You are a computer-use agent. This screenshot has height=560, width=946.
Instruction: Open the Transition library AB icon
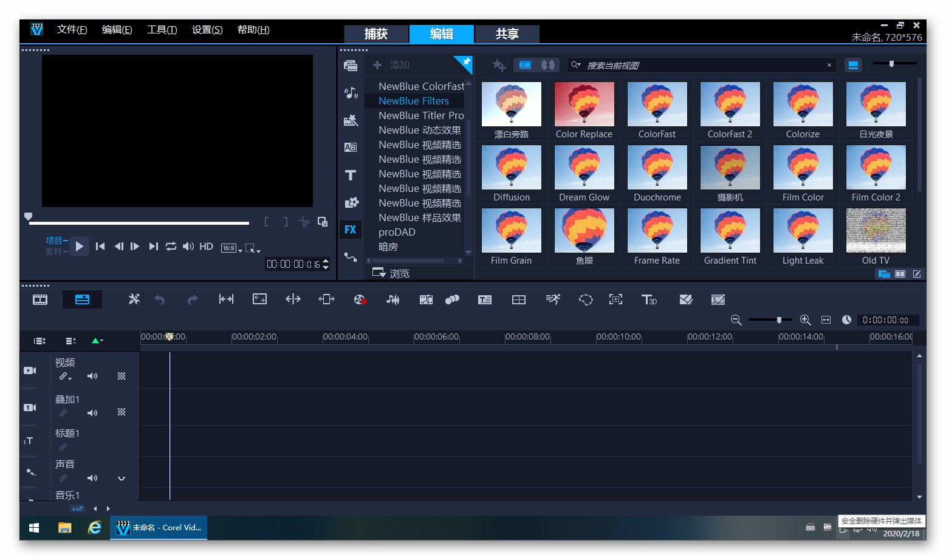pos(351,148)
